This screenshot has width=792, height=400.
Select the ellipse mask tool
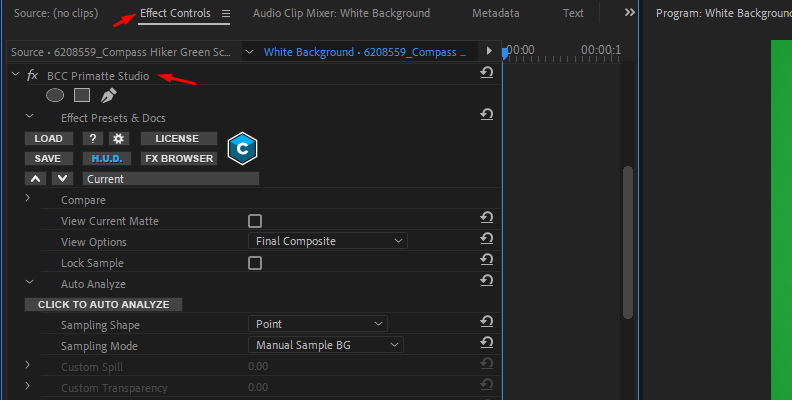click(x=55, y=95)
